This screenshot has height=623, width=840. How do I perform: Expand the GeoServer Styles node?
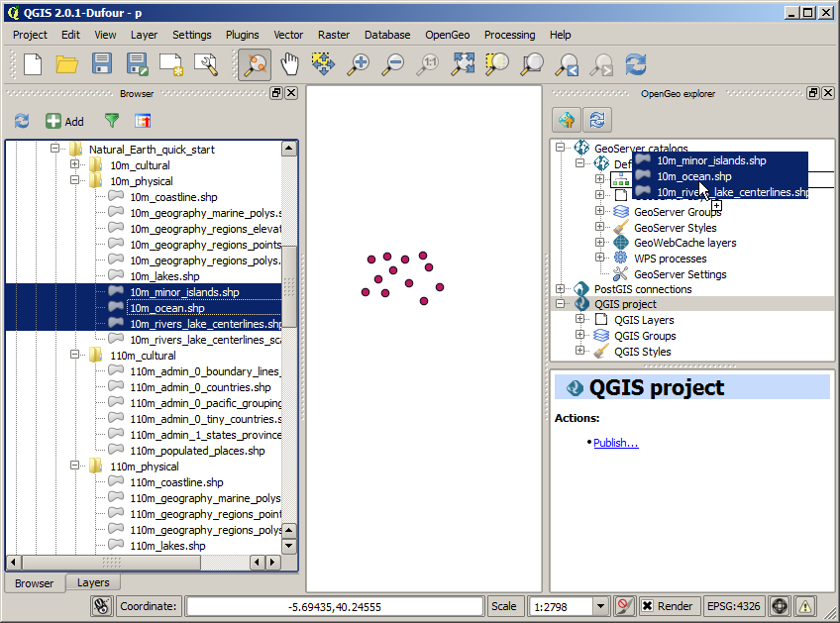click(600, 227)
